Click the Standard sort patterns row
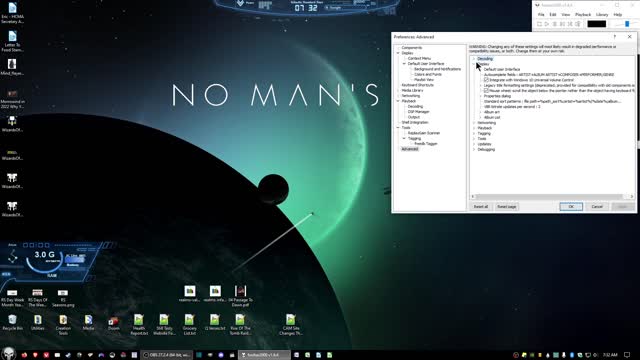 (552, 101)
